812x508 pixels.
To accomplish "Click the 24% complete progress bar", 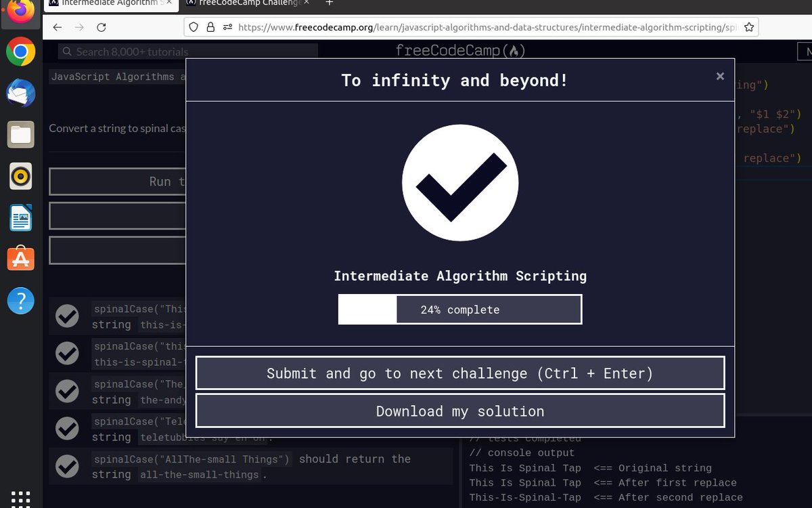I will coord(460,310).
